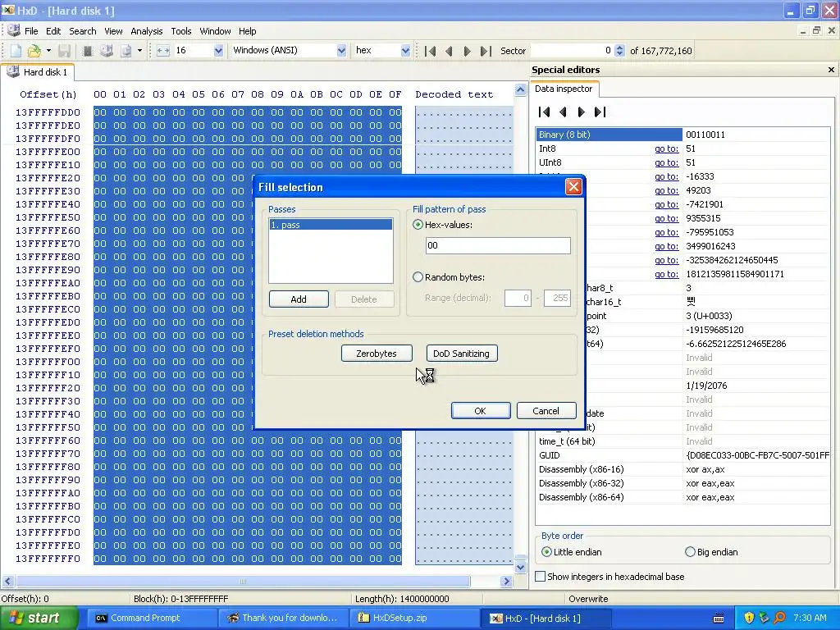This screenshot has width=840, height=630.
Task: Enable Show integers in hexadecimal base
Action: [541, 577]
